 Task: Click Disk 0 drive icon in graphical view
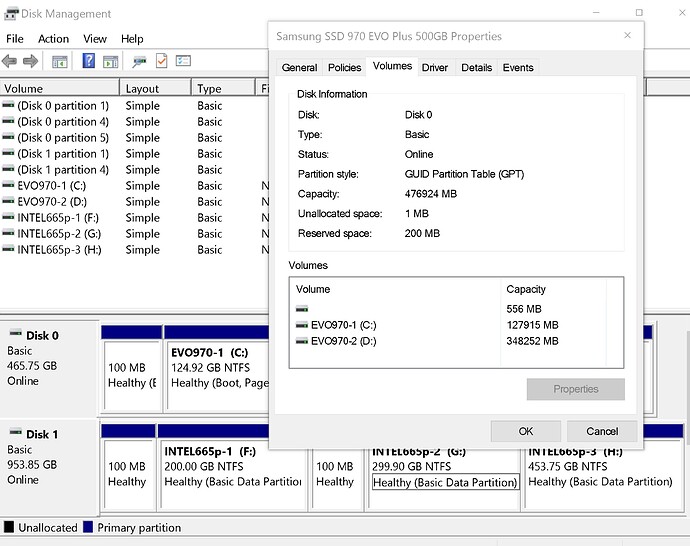tap(16, 333)
